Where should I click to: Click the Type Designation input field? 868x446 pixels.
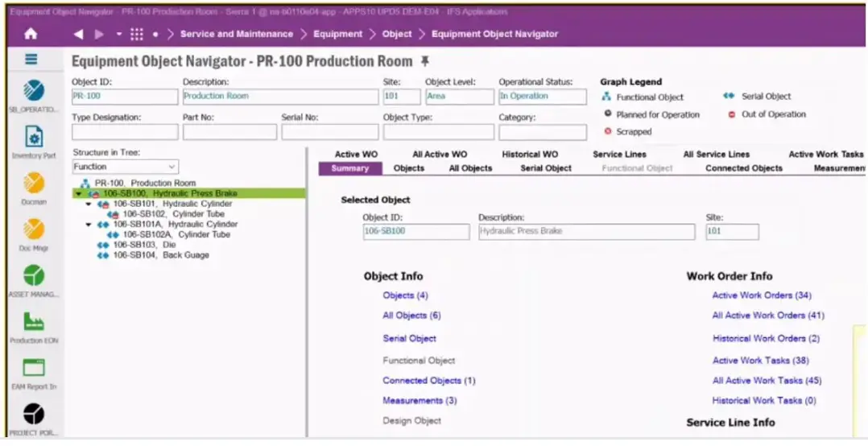pos(125,132)
